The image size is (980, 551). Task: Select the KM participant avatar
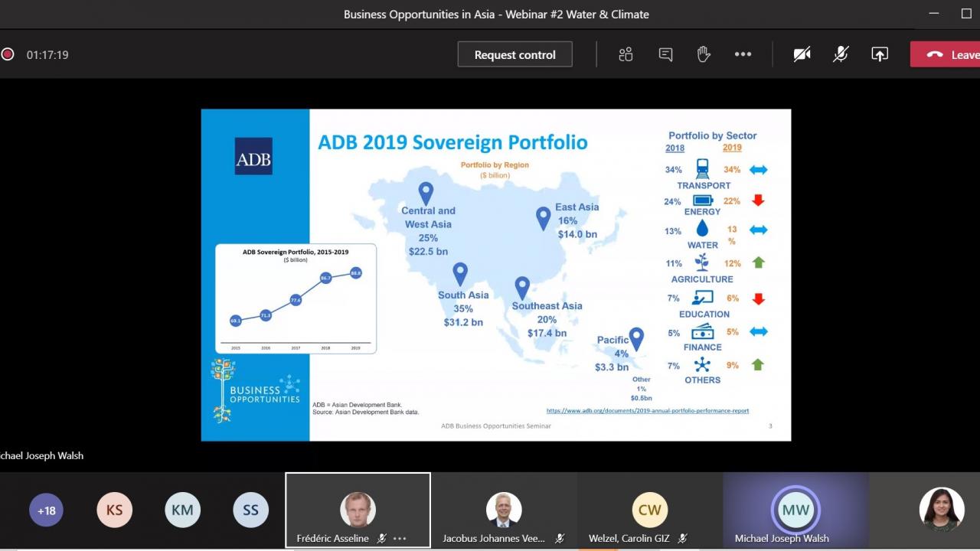pos(182,510)
